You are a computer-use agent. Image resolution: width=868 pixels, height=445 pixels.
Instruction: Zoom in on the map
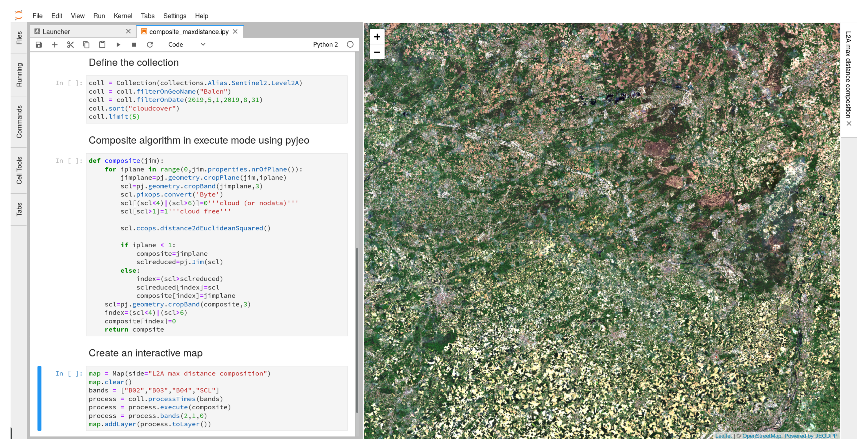point(377,36)
